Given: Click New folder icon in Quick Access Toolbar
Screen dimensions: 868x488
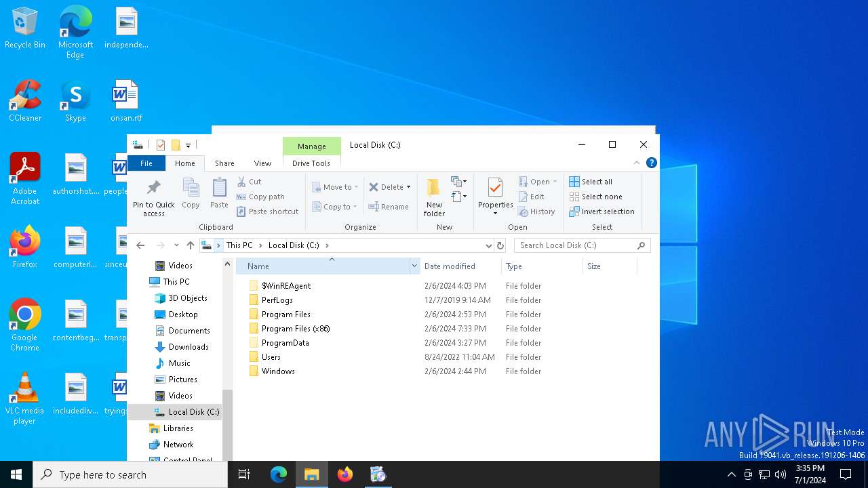Looking at the screenshot, I should click(176, 144).
